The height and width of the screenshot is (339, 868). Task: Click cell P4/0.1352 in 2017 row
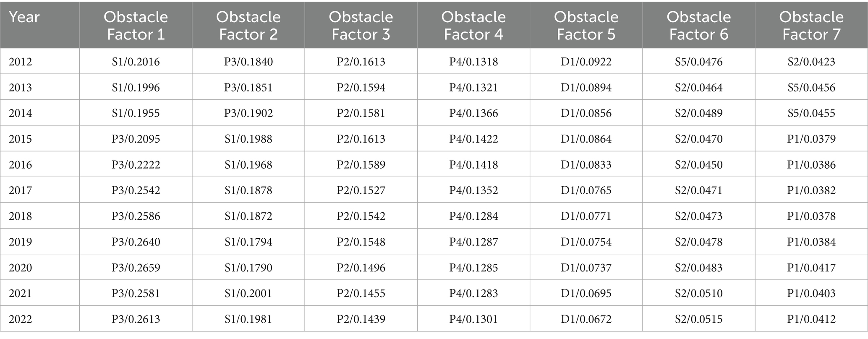(x=473, y=190)
